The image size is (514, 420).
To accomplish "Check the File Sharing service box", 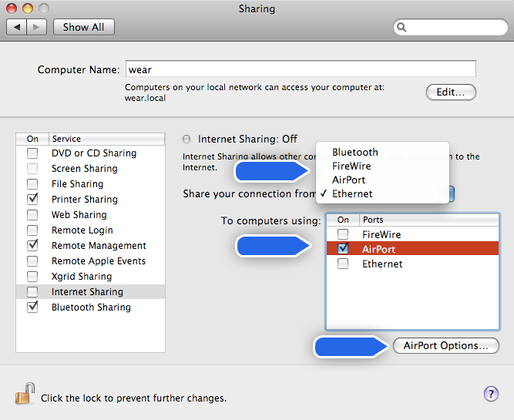I will [32, 184].
